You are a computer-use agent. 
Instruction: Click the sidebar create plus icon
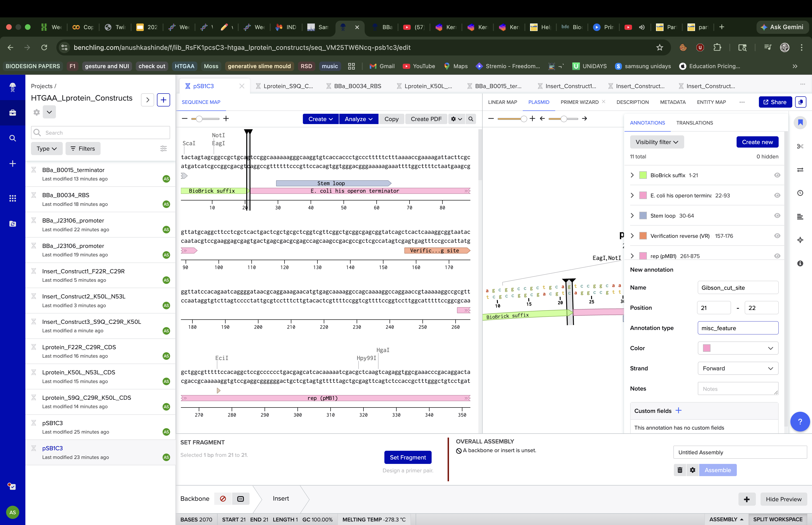pyautogui.click(x=13, y=164)
